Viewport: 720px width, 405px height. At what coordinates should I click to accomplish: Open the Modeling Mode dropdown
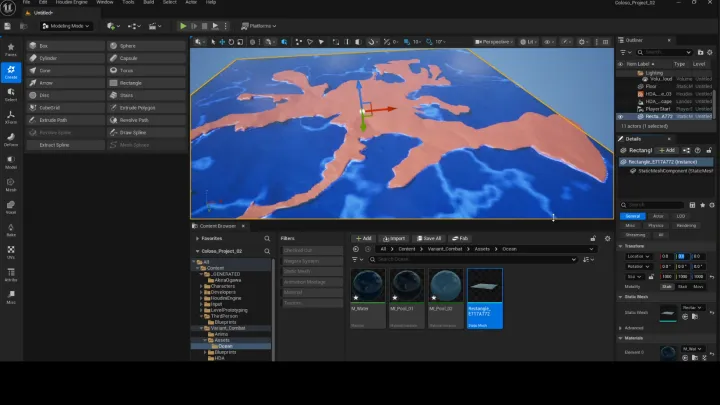coord(65,26)
